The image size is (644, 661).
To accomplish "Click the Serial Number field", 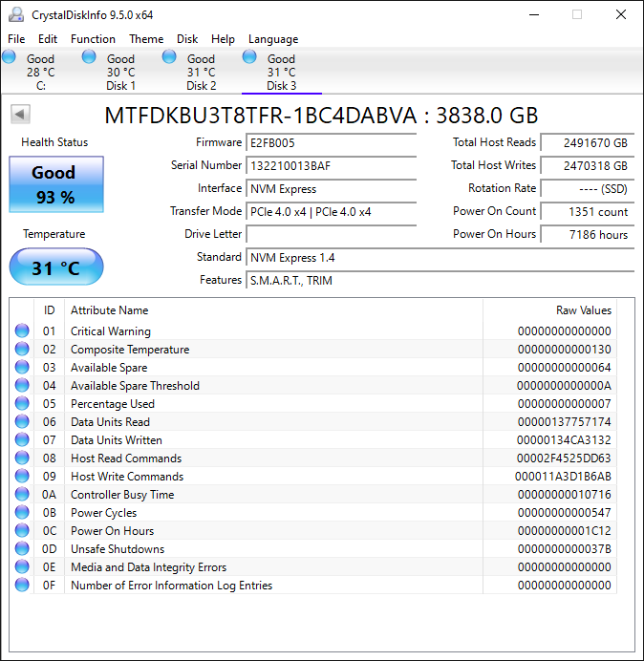I will [x=331, y=165].
